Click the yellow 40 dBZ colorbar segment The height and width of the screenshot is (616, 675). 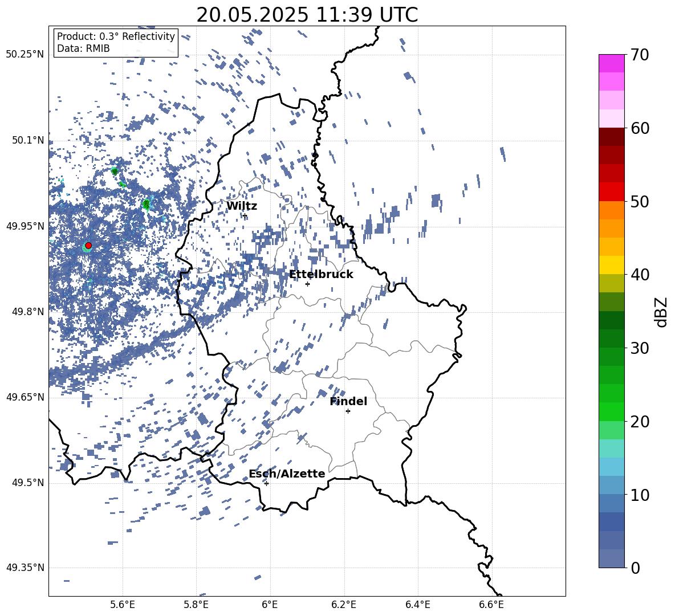611,265
